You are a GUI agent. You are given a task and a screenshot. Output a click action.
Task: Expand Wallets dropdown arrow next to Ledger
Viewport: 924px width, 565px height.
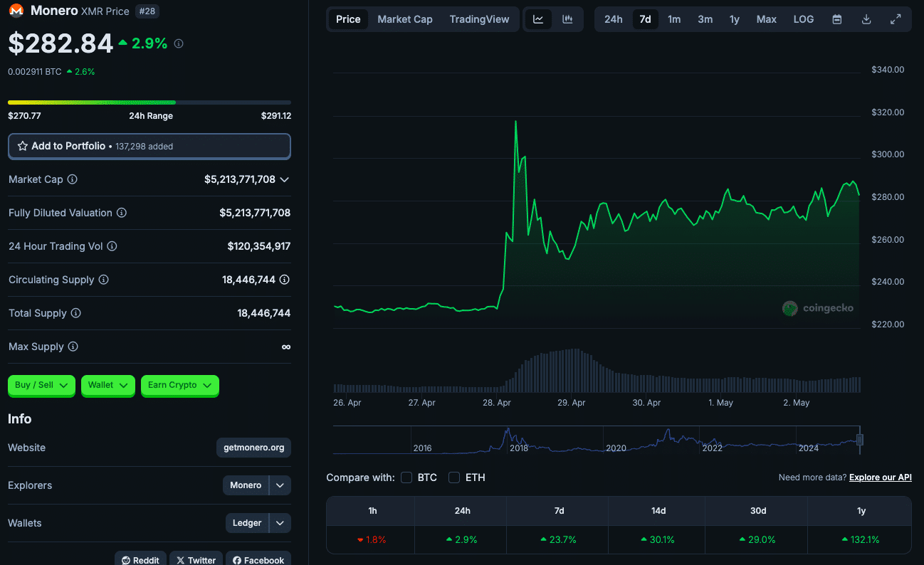pyautogui.click(x=280, y=523)
